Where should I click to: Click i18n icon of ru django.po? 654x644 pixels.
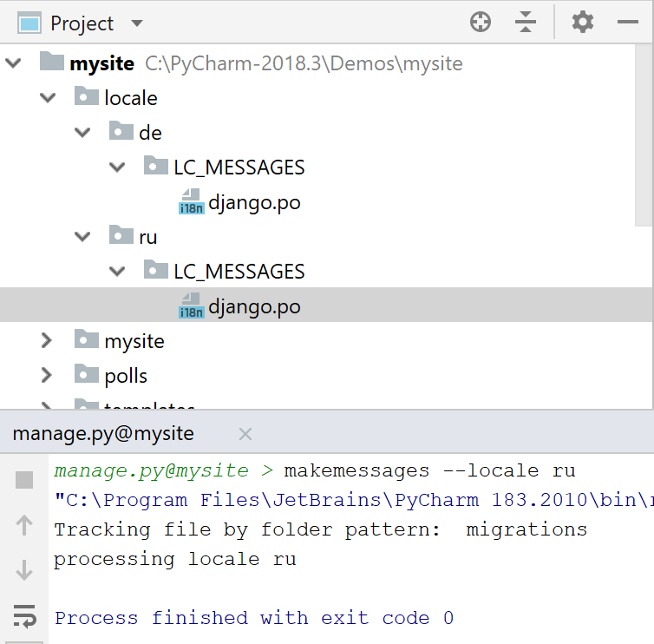click(x=192, y=306)
